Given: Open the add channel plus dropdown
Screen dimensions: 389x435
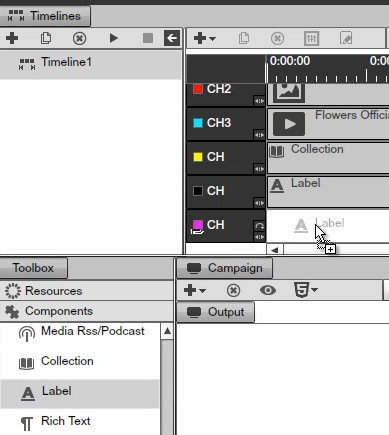Looking at the screenshot, I should click(205, 38).
